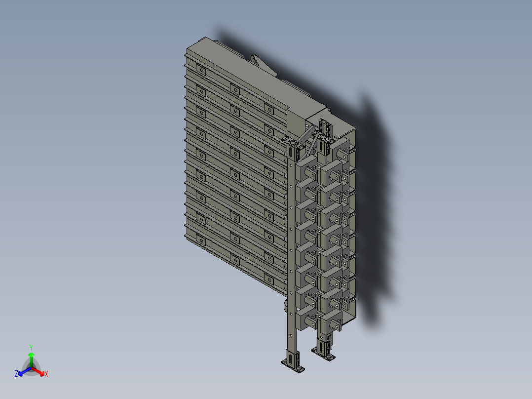Click the green Y axis arrow of the triad
This screenshot has height=399, width=532.
31,359
